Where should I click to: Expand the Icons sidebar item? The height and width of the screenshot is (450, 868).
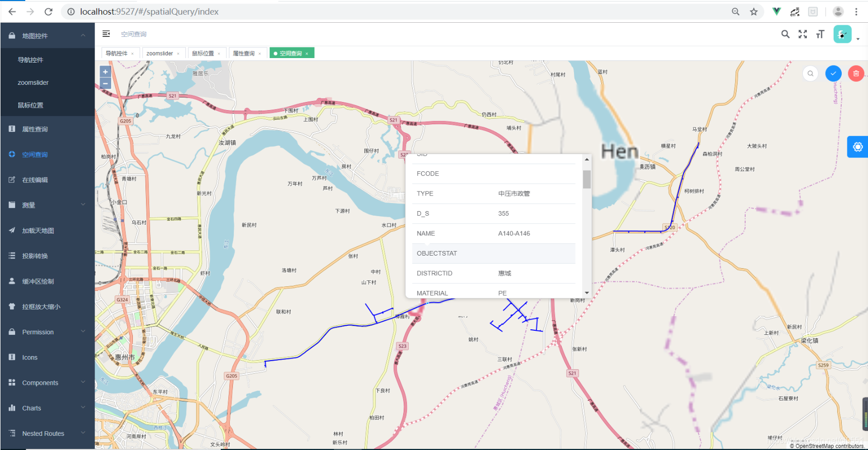[x=47, y=357]
